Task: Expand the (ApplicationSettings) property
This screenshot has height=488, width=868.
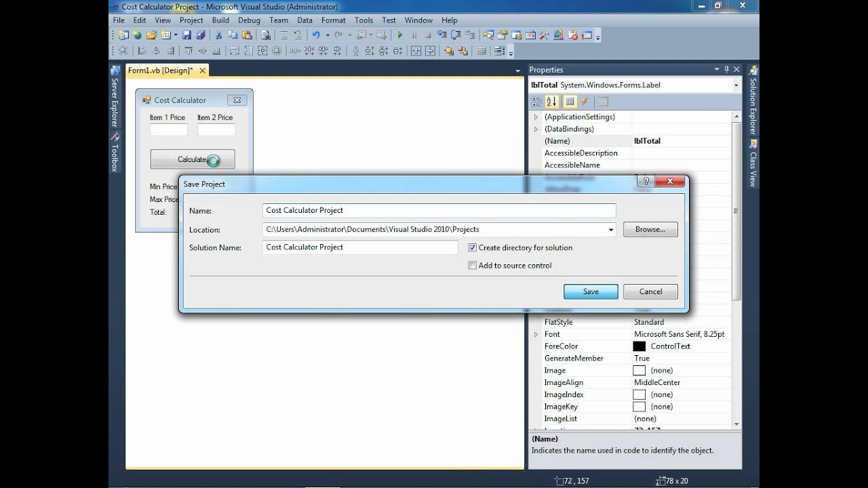Action: pos(536,117)
